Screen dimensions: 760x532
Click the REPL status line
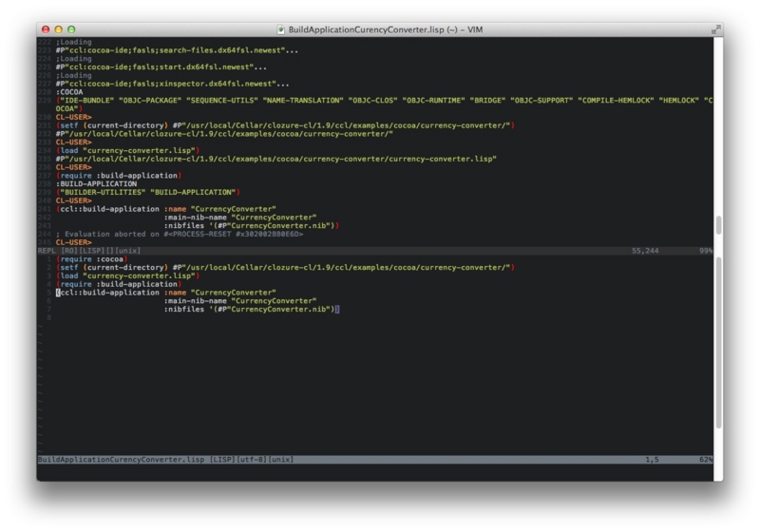[x=375, y=251]
